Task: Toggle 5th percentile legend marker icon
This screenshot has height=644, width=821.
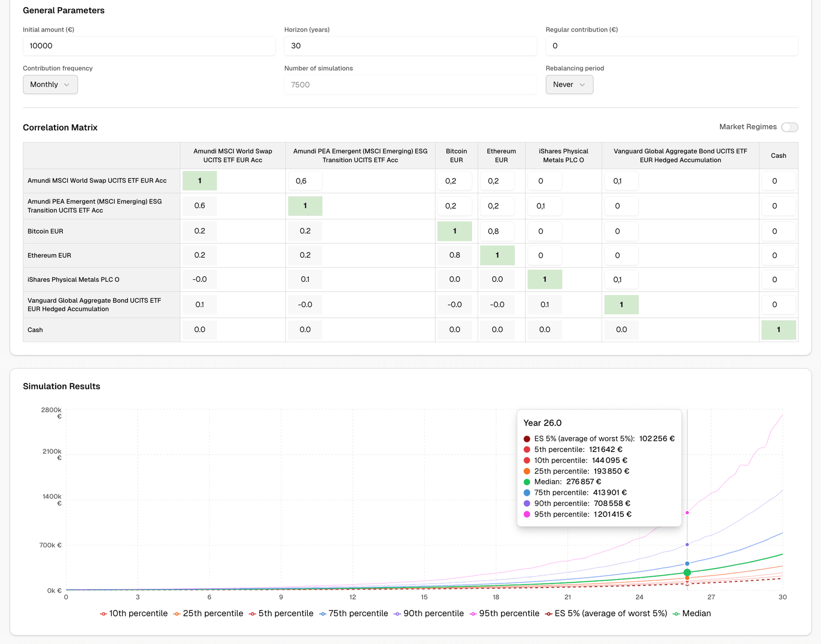Action: click(252, 614)
